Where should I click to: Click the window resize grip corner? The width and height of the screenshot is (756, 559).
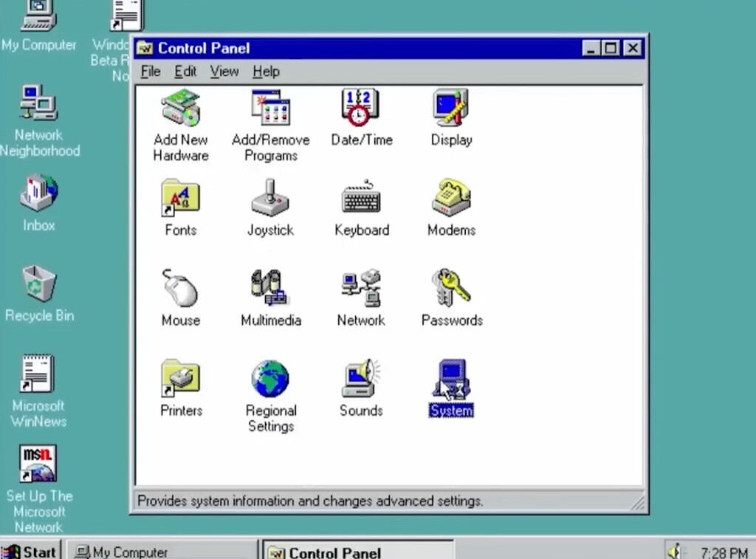point(638,503)
